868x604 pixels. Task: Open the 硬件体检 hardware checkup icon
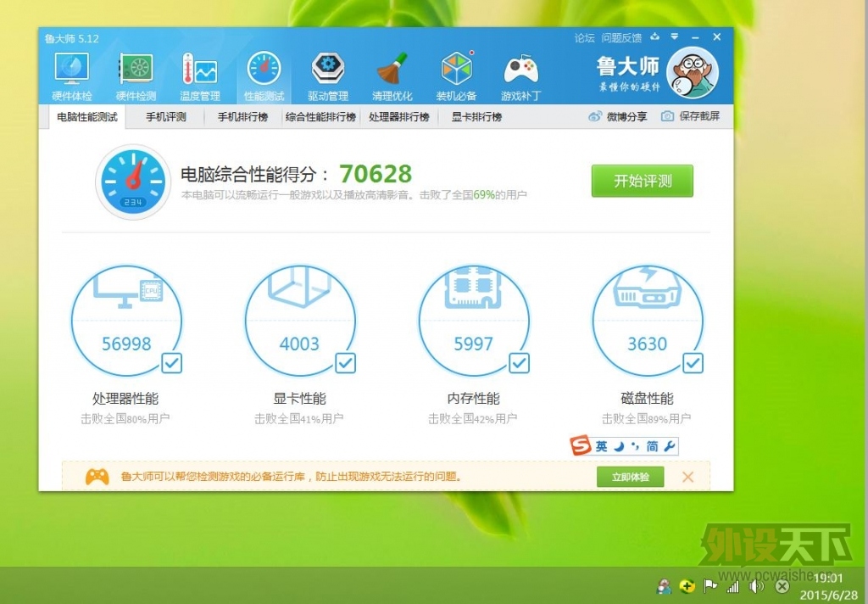pyautogui.click(x=72, y=69)
